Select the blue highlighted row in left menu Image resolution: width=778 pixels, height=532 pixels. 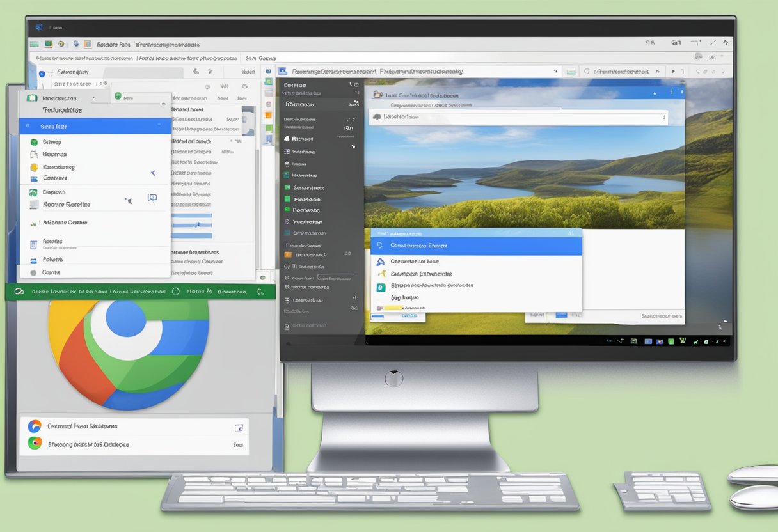tap(95, 127)
